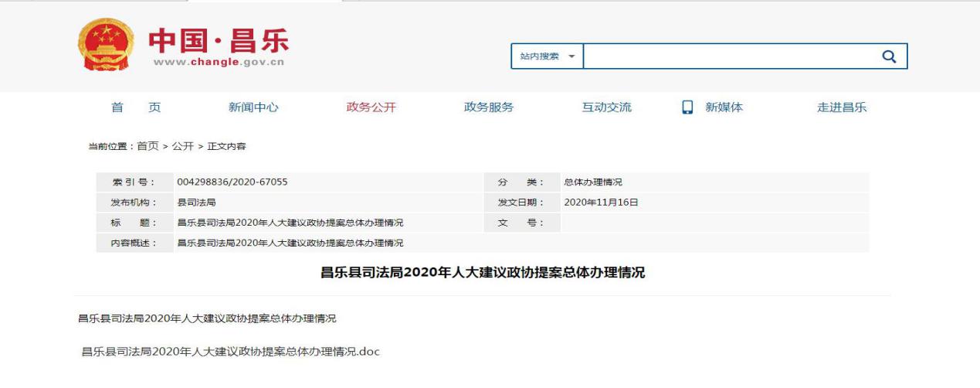The width and height of the screenshot is (980, 388).
Task: Download the 总体办理情况.doc attachment
Action: pyautogui.click(x=231, y=352)
